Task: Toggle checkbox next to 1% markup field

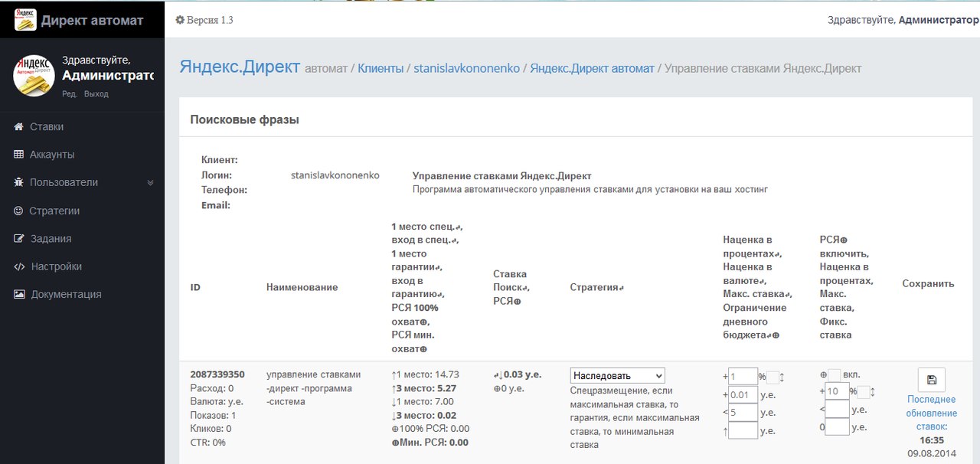Action: 773,377
